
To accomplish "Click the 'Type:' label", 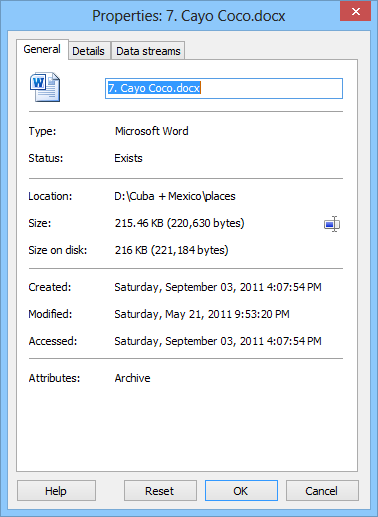I will pos(42,131).
